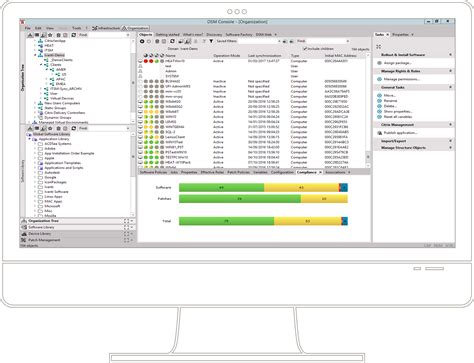Screen dimensions: 474x363
Task: Click the yellow segment of the Patches compliance bar
Action: tap(324, 199)
